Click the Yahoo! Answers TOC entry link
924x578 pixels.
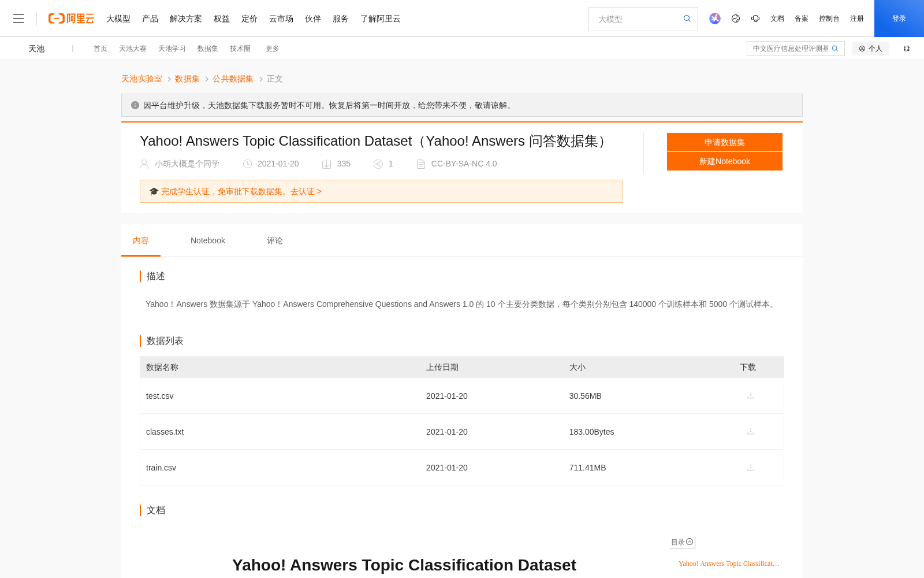729,564
